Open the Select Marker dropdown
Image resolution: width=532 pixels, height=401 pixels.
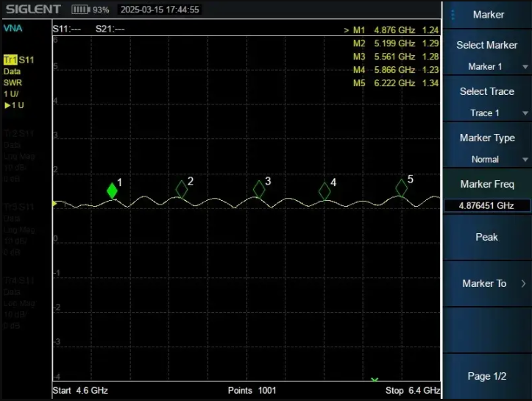(486, 66)
